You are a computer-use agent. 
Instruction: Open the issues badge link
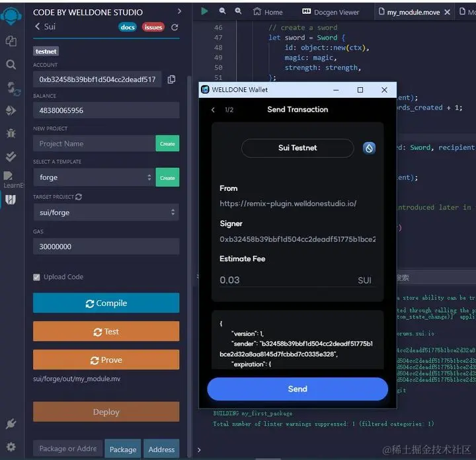pyautogui.click(x=153, y=27)
